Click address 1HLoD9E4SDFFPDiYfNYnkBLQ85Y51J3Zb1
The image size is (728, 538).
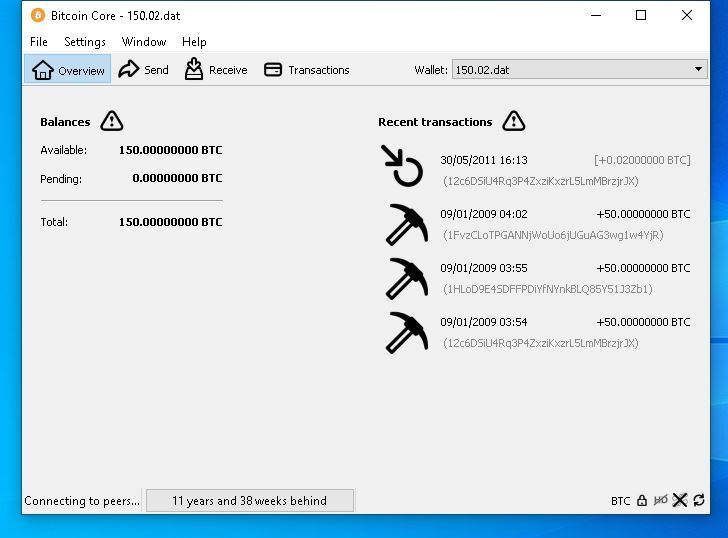pyautogui.click(x=548, y=289)
